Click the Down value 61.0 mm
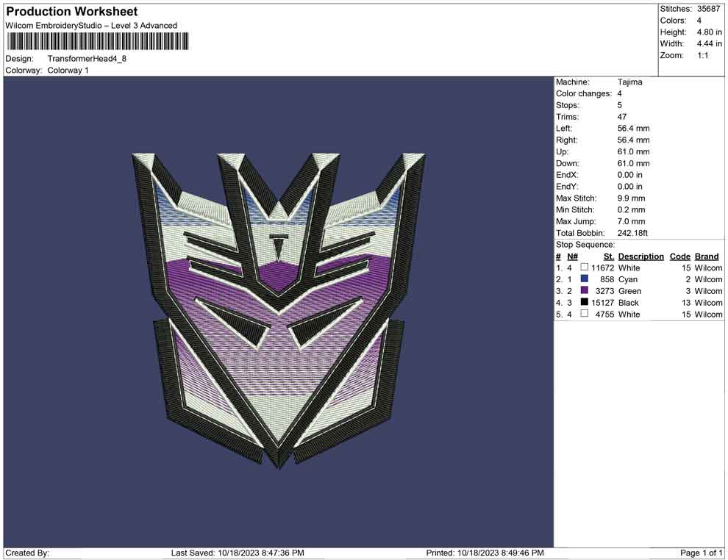Viewport: 728px width, 560px height. pyautogui.click(x=633, y=163)
